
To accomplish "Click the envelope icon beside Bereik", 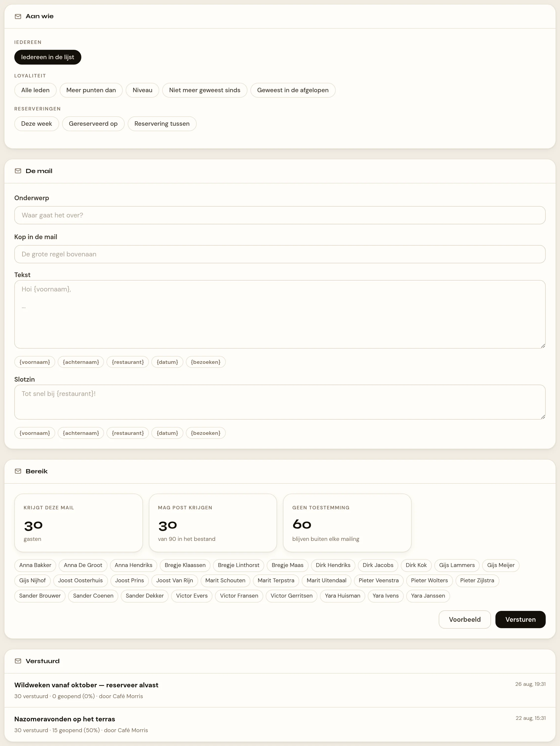I will point(18,471).
